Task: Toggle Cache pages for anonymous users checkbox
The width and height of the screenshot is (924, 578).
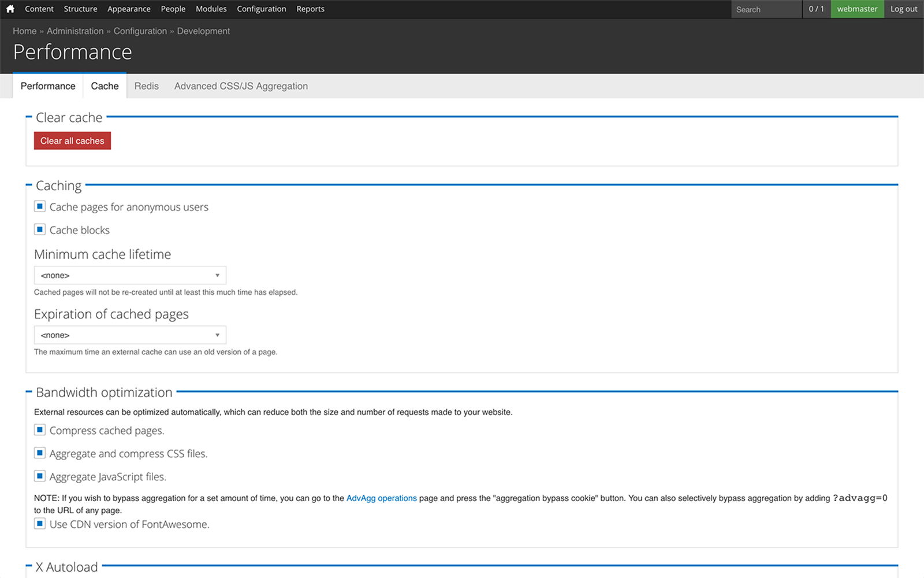Action: click(x=40, y=206)
